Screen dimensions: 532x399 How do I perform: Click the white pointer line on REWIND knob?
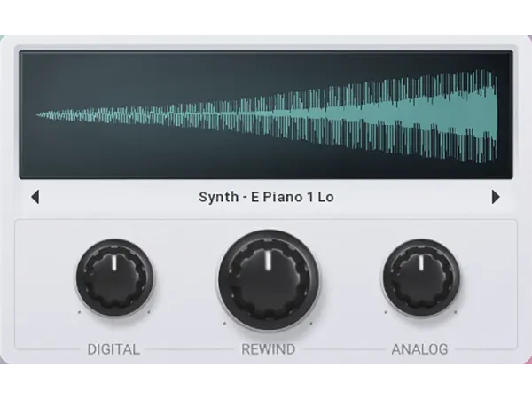[266, 257]
